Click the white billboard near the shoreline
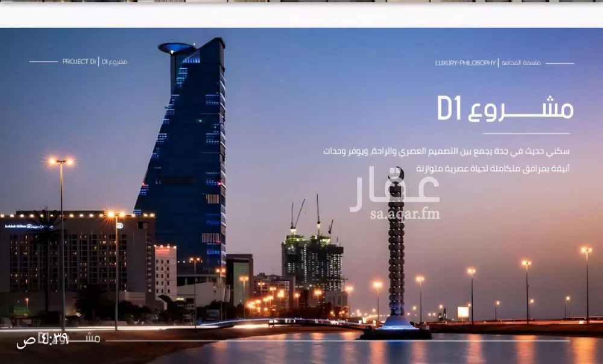Screen dimensions: 603x364 tap(463, 312)
